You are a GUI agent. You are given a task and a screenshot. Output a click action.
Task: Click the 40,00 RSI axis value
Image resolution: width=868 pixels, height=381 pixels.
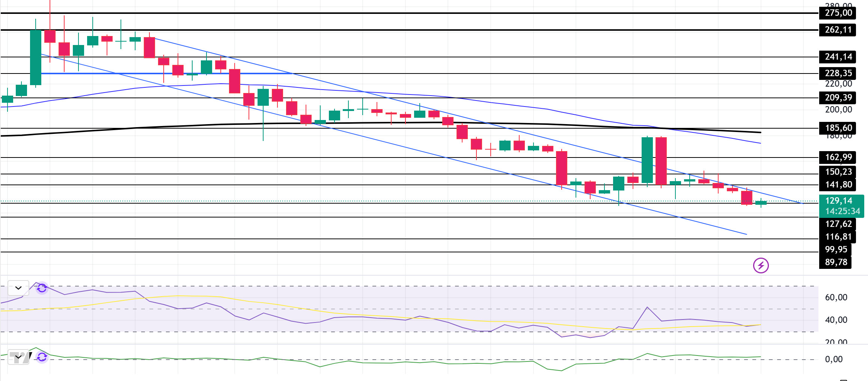(836, 320)
